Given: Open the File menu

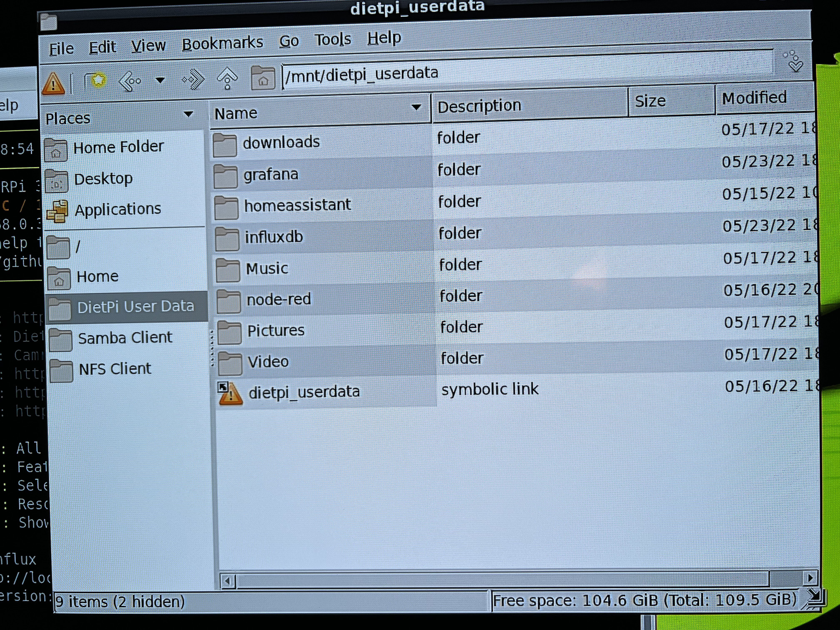Looking at the screenshot, I should tap(61, 49).
